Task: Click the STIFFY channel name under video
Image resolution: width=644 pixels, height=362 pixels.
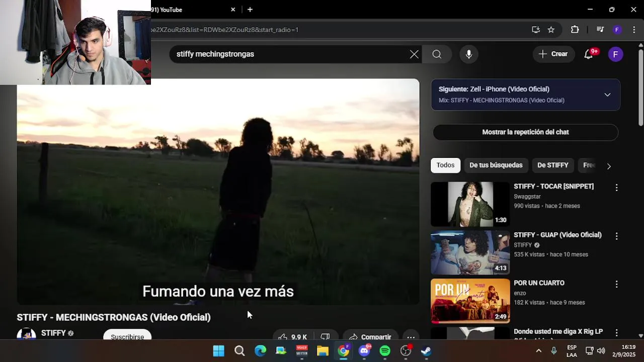Action: tap(53, 333)
